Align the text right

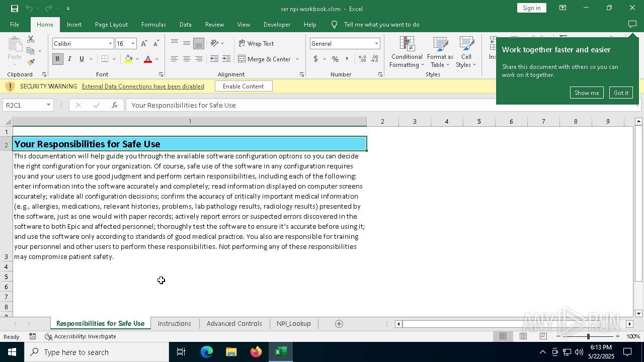[x=199, y=59]
